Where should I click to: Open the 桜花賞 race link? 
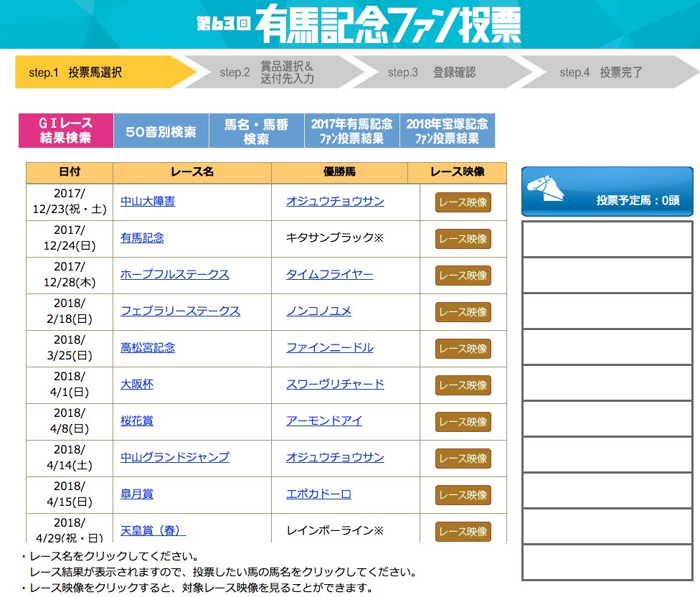pyautogui.click(x=137, y=421)
